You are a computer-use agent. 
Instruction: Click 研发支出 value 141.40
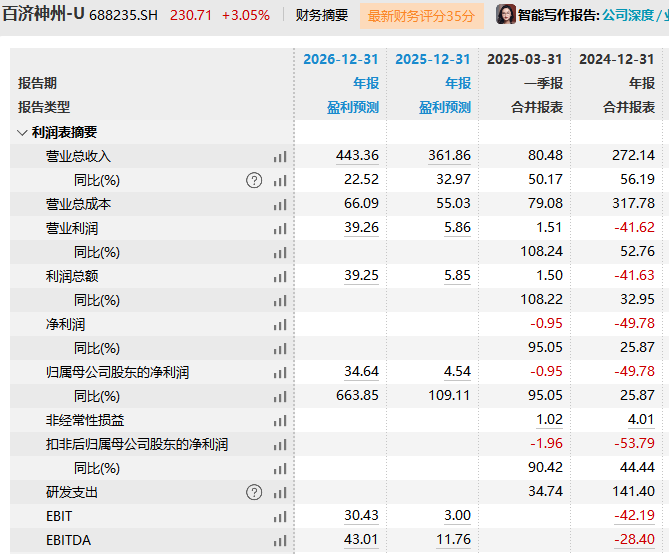point(634,491)
